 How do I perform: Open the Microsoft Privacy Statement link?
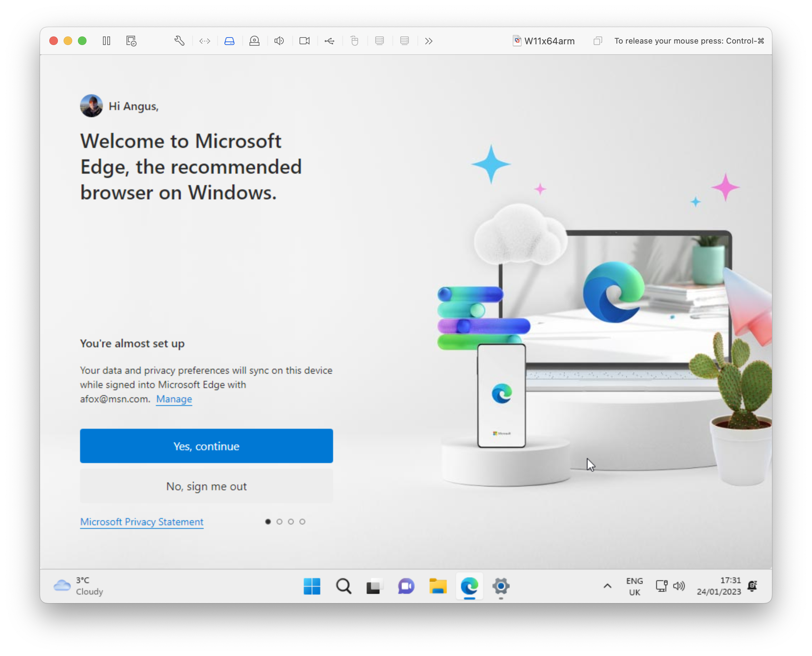142,521
